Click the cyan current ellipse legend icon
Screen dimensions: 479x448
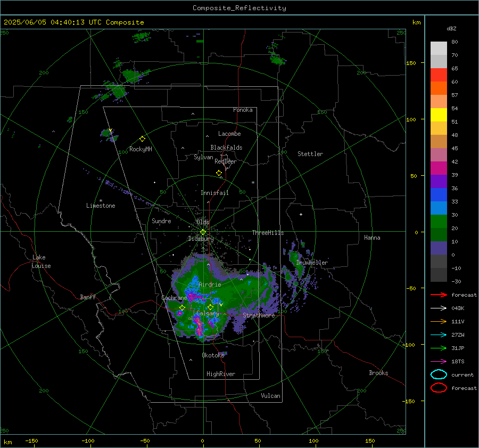(439, 374)
